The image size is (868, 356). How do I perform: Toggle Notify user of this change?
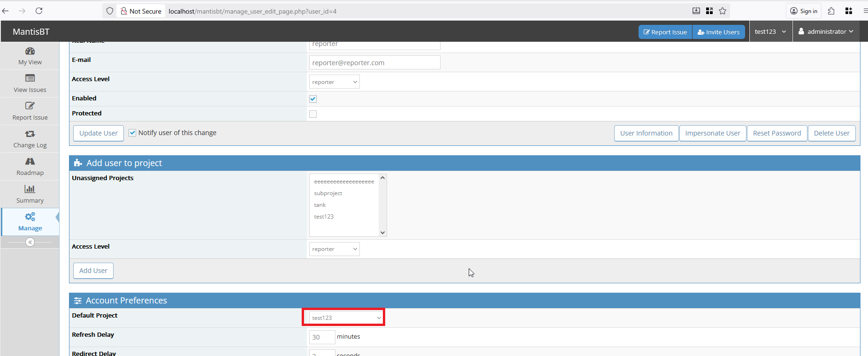pyautogui.click(x=132, y=133)
